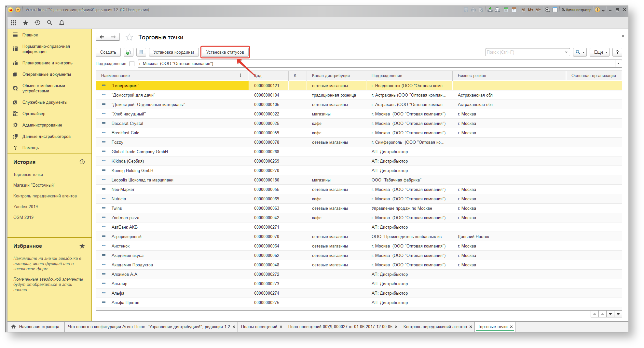
Task: Click the list view mode icon button
Action: (x=141, y=52)
